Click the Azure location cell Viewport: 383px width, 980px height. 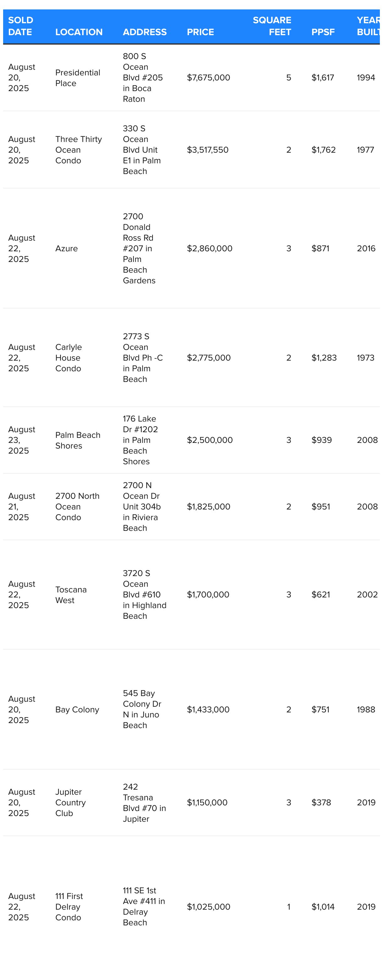67,248
